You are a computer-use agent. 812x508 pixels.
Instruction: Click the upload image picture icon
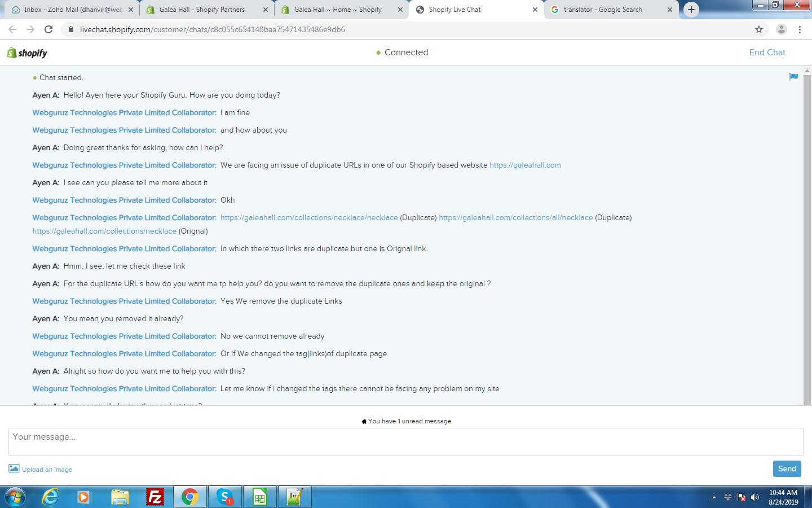pyautogui.click(x=14, y=468)
